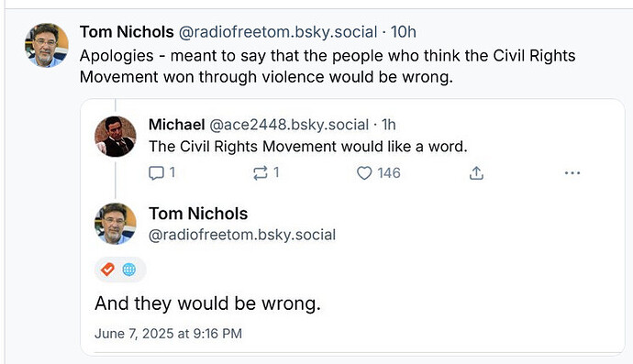Open @radiofreetom.bsky.social handle in top post

point(278,32)
